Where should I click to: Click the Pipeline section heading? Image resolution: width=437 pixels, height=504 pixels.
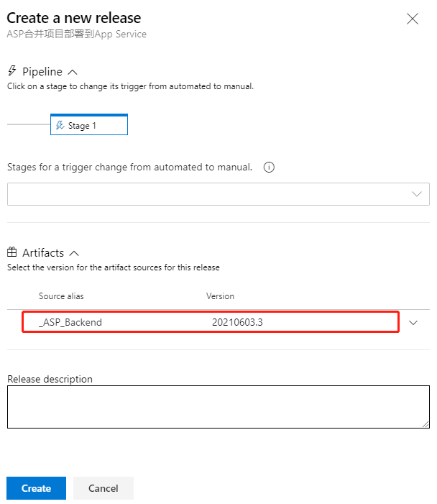pos(42,71)
